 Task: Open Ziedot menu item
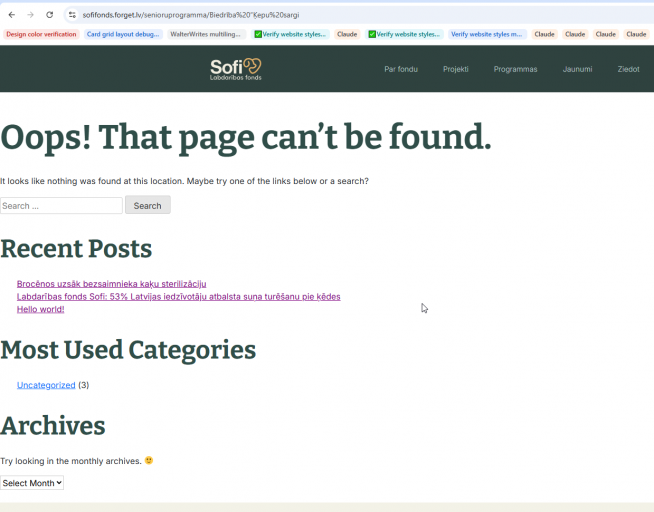[x=628, y=69]
